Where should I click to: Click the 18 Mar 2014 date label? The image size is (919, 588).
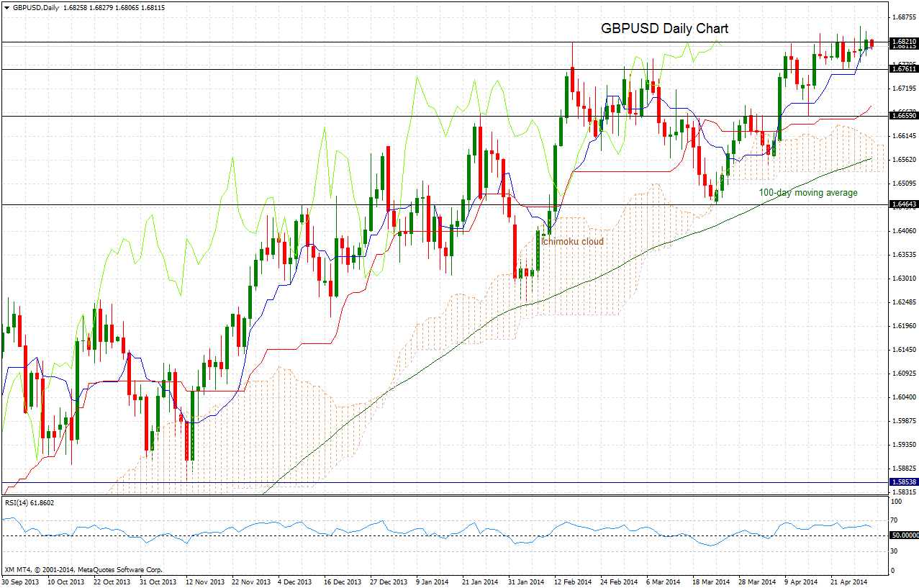(x=711, y=581)
